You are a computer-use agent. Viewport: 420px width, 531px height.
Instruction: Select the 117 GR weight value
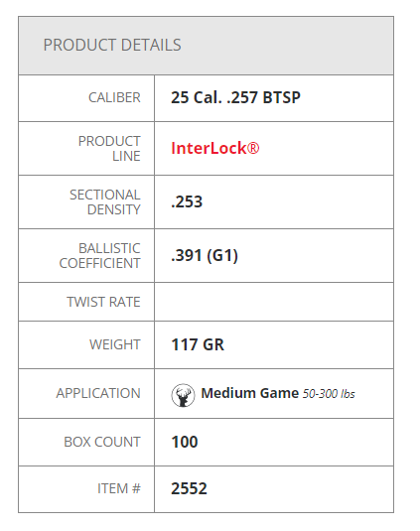click(198, 344)
